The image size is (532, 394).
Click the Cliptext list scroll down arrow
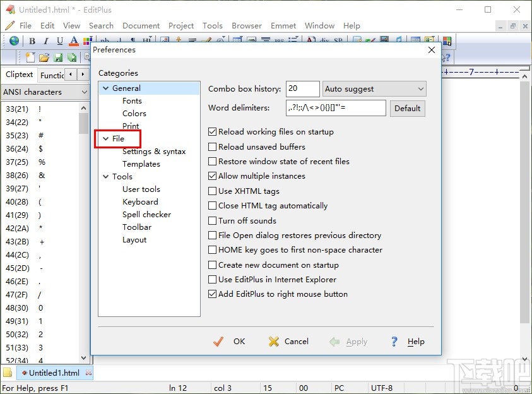[84, 357]
